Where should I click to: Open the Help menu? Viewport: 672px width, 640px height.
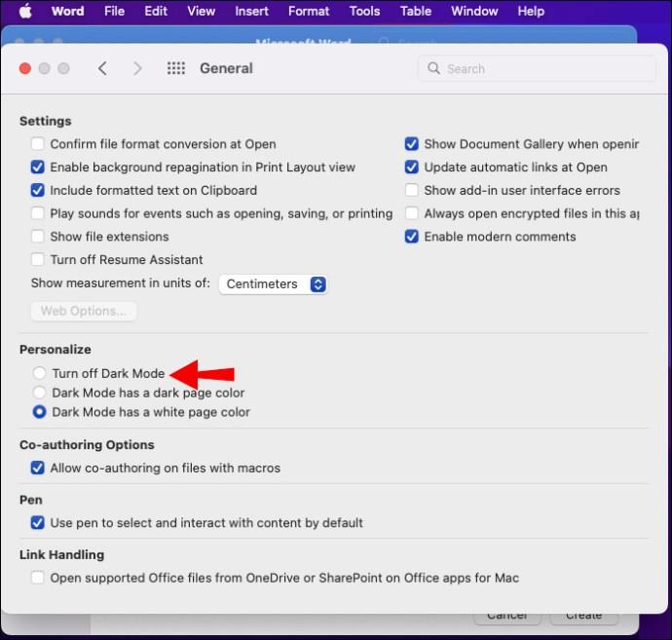click(x=531, y=11)
